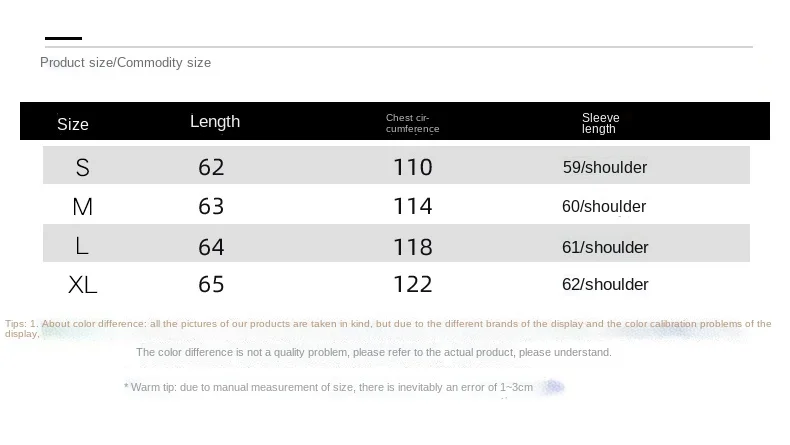790x445 pixels.
Task: Select the M size cell
Action: (83, 207)
